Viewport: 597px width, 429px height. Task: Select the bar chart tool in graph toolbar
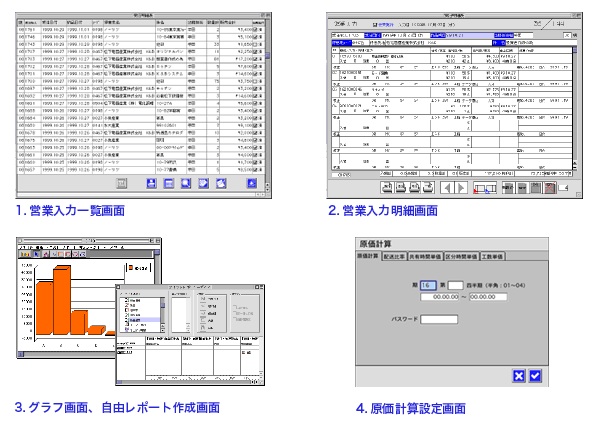click(x=25, y=254)
